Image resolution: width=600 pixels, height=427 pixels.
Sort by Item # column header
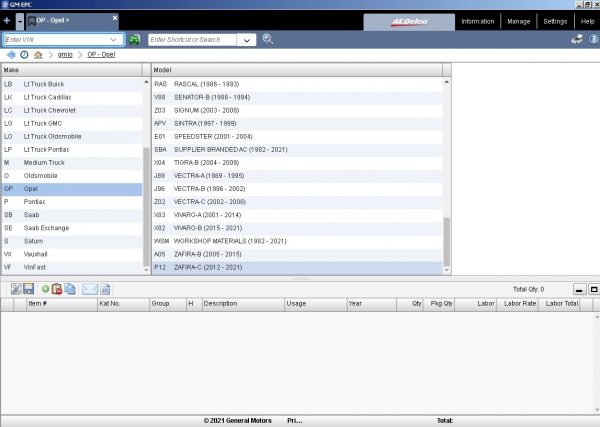(62, 304)
